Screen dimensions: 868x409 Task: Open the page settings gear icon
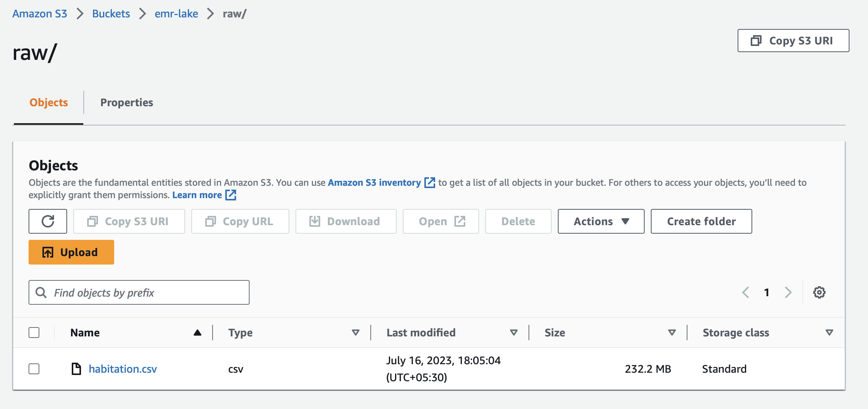coord(819,292)
